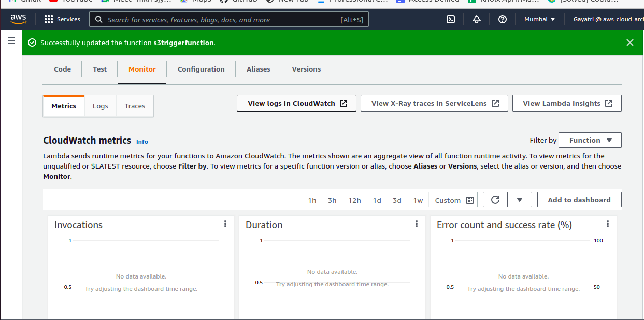This screenshot has width=644, height=320.
Task: Select the Metrics sub-tab
Action: [x=64, y=106]
